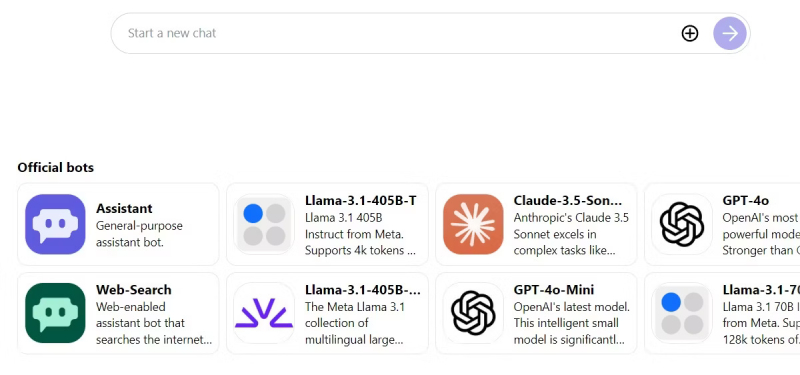Screen dimensions: 800x375
Task: Click the Llama-3.1-70B four-dot icon
Action: 682,313
